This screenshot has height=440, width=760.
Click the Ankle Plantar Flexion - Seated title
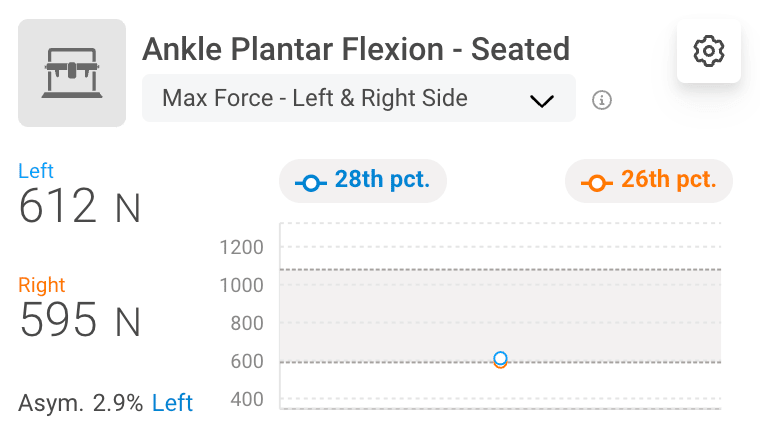(x=356, y=49)
